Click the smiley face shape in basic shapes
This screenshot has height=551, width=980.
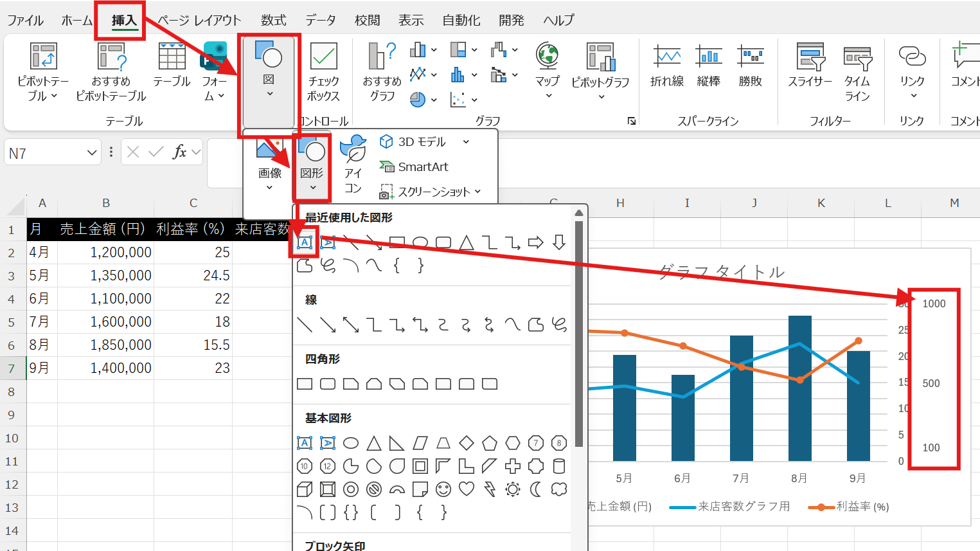coord(443,489)
